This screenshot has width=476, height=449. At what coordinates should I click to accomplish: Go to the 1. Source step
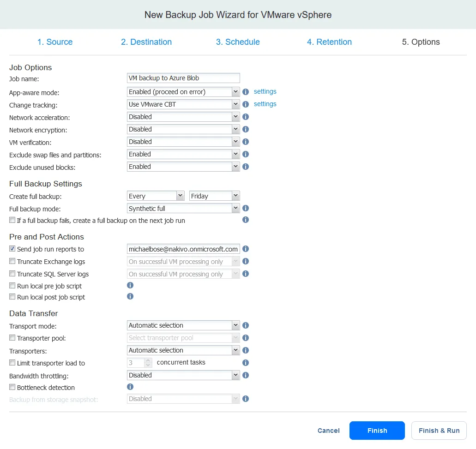(55, 42)
